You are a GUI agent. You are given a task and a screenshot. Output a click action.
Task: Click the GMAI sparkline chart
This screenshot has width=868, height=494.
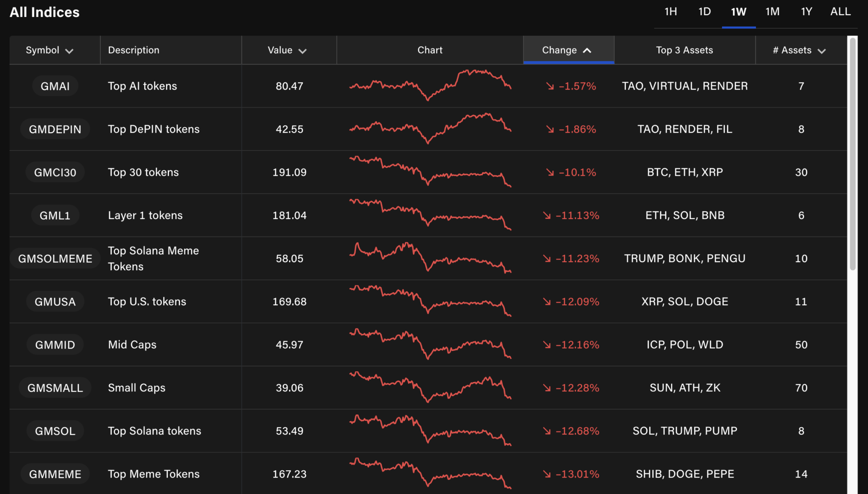point(430,86)
